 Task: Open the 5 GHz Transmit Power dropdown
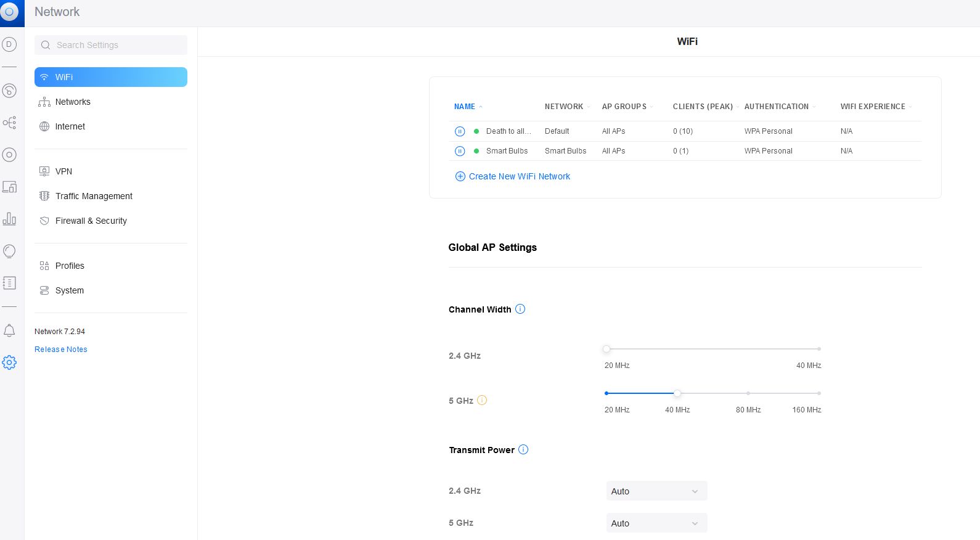656,523
